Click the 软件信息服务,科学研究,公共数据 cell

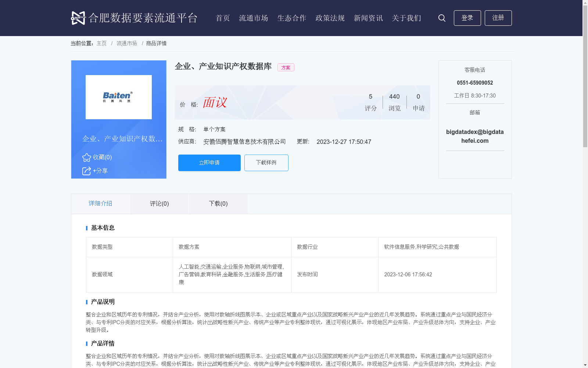437,247
